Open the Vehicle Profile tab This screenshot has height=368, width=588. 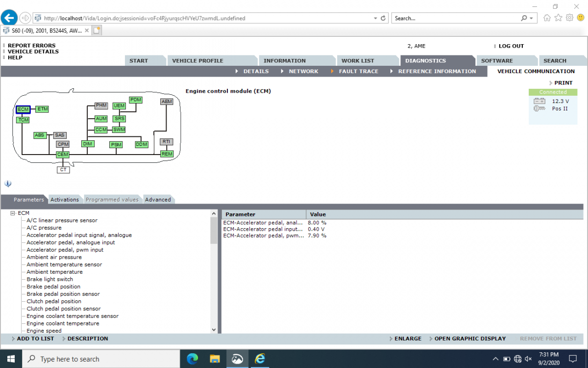pos(197,61)
